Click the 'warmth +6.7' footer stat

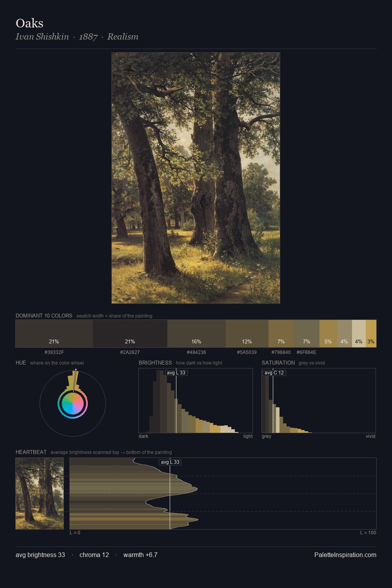click(140, 555)
